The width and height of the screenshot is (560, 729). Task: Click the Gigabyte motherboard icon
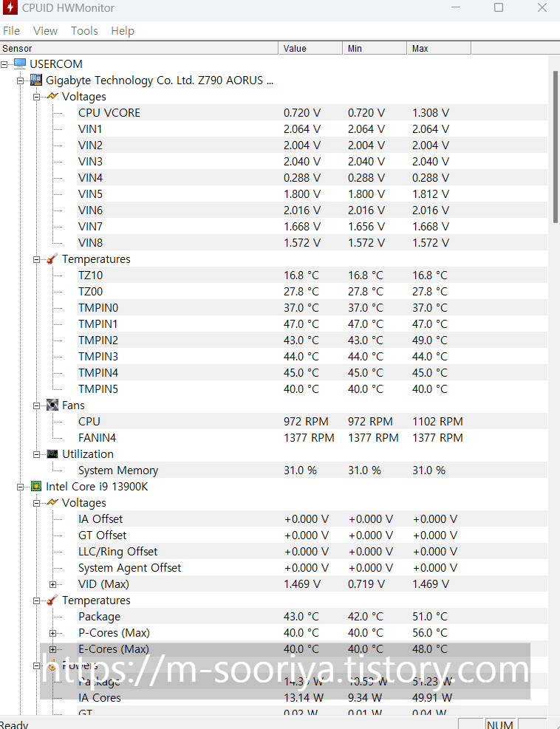tap(36, 80)
